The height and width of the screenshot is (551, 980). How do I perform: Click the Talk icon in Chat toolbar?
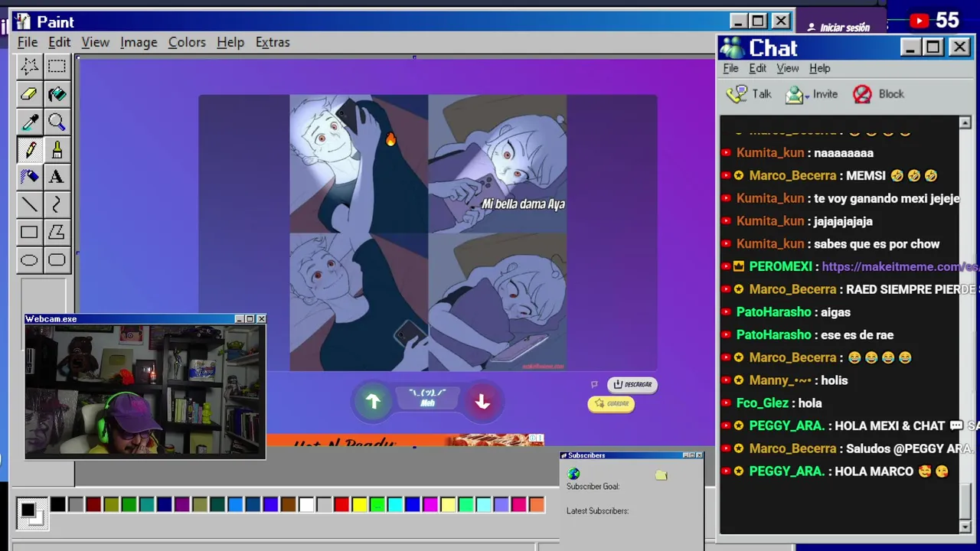pyautogui.click(x=737, y=94)
